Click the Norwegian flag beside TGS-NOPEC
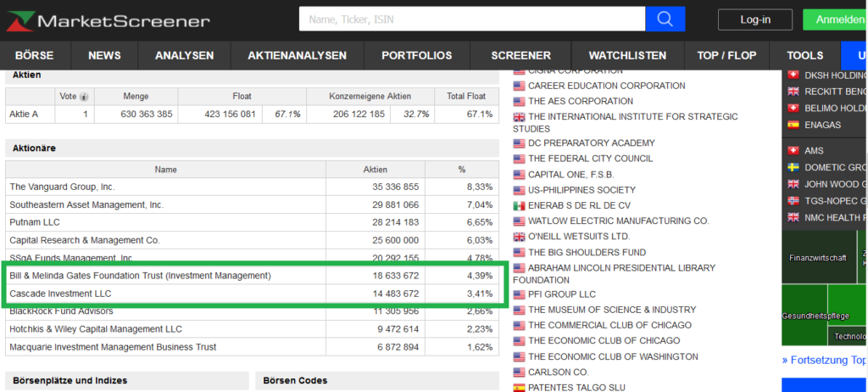 [793, 201]
